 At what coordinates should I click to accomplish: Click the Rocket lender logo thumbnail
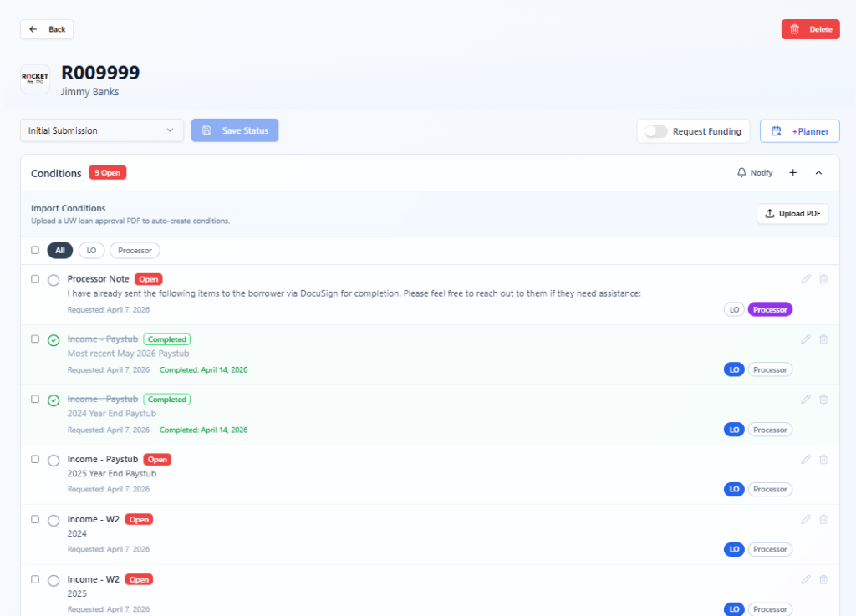click(35, 79)
